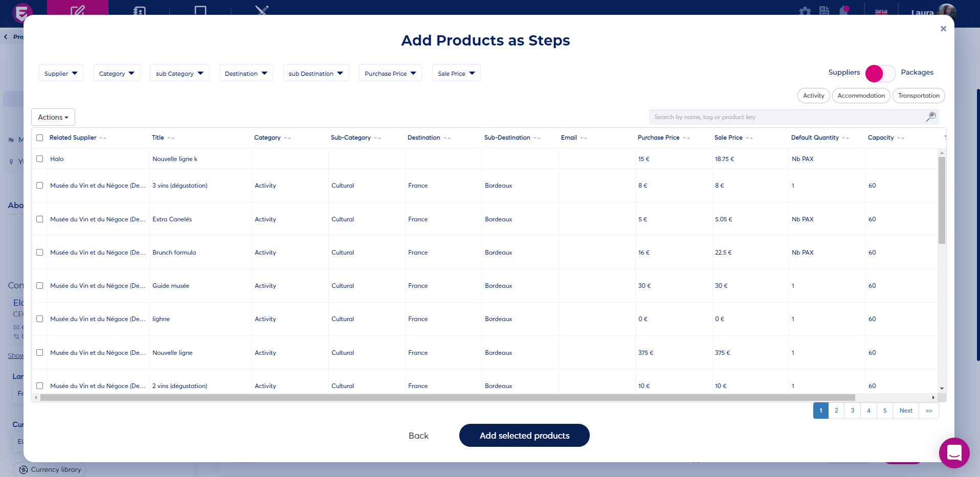Open the settings gear in top bar
The image size is (980, 477).
tap(805, 11)
